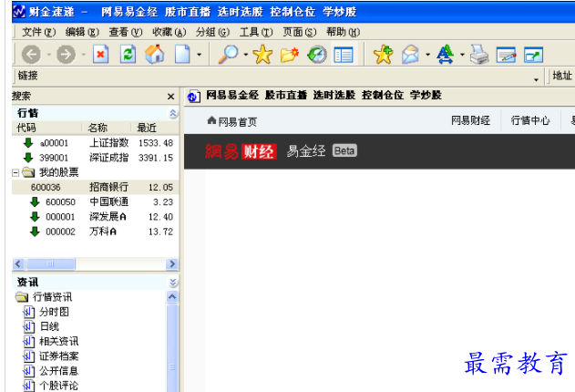
Task: Click the 網易财经 logo
Action: pyautogui.click(x=241, y=151)
